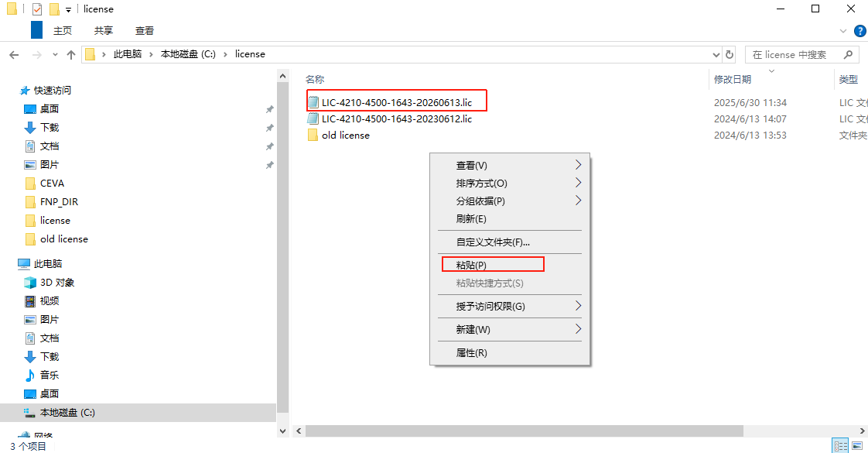Choose 粘贴(P) in the context menu

tap(510, 265)
